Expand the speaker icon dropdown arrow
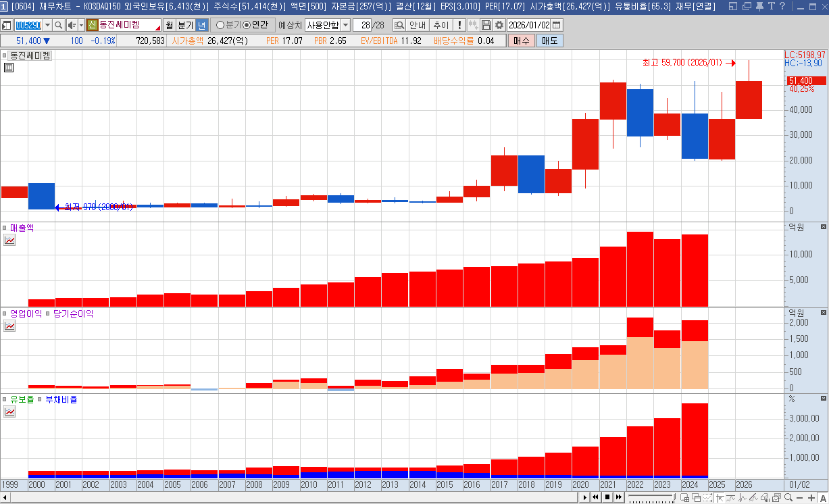 [x=81, y=25]
